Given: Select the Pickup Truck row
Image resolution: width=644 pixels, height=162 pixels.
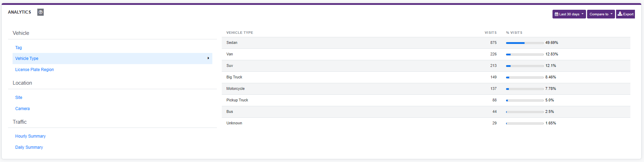Looking at the screenshot, I should 237,100.
